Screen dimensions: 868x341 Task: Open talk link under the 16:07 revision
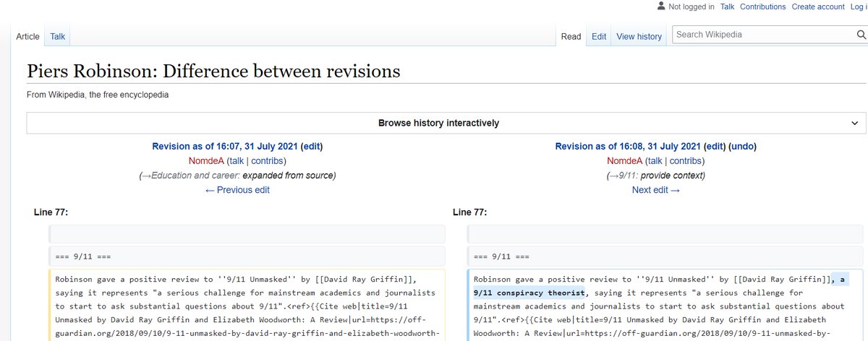click(236, 160)
